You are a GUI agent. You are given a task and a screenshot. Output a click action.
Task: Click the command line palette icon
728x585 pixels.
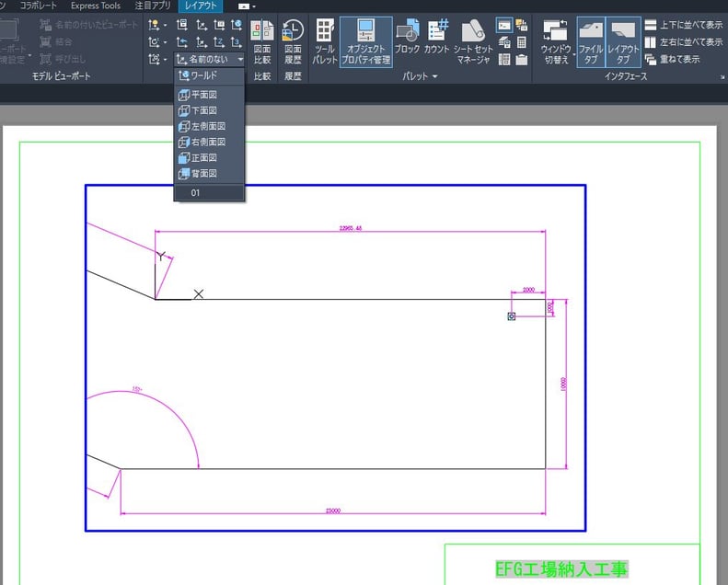click(x=504, y=25)
